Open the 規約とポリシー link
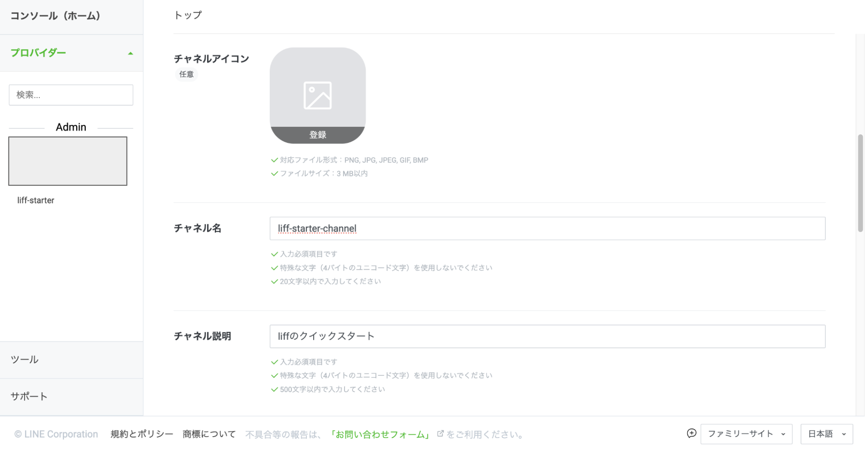Viewport: 868px width, 455px height. coord(141,434)
